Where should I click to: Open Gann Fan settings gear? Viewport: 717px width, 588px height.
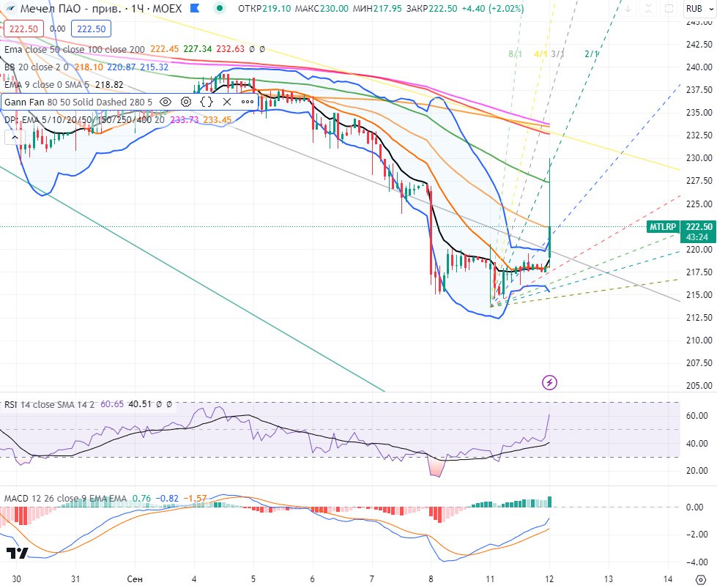[x=186, y=102]
